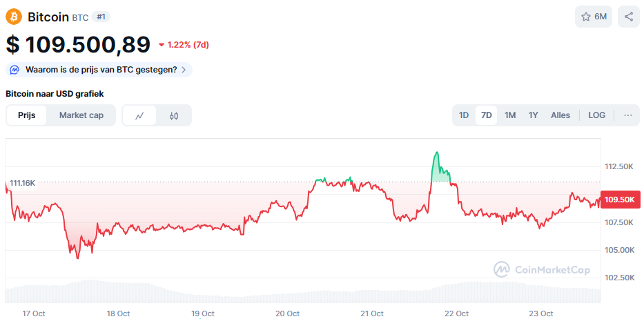Select the Prijs chart mode
This screenshot has width=644, height=319.
click(27, 115)
